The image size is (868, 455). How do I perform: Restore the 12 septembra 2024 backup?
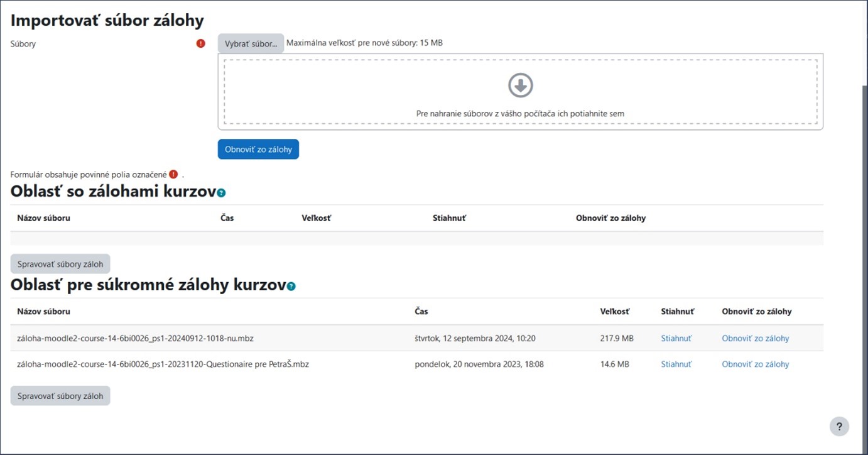pyautogui.click(x=755, y=338)
